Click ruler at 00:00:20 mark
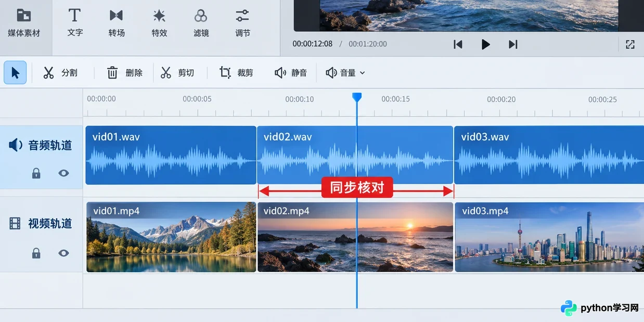 pos(501,99)
